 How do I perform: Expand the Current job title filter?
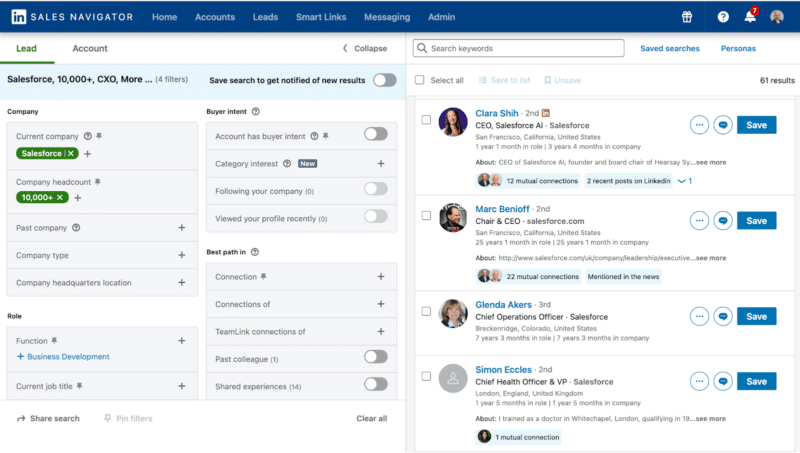point(182,386)
